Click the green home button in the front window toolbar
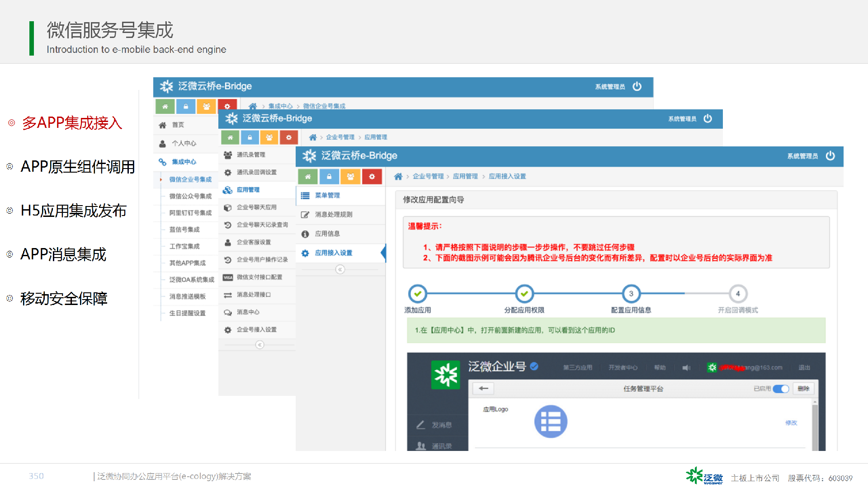The image size is (868, 488). click(x=308, y=177)
